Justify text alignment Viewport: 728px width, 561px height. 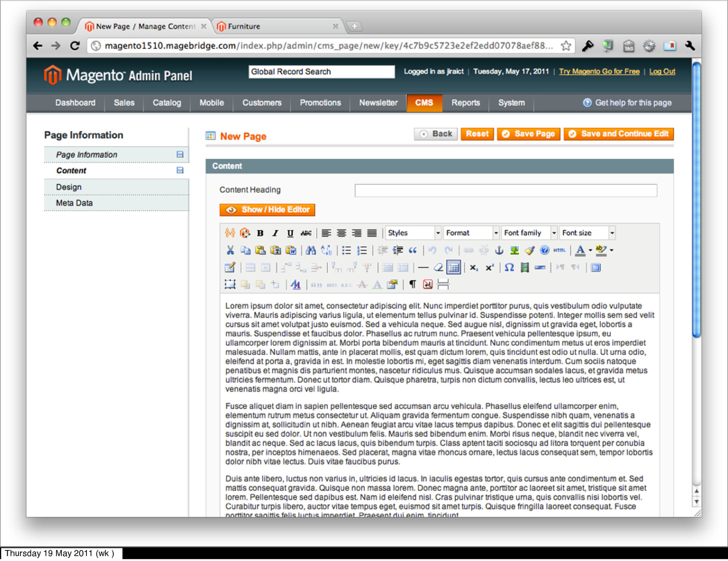click(x=372, y=233)
